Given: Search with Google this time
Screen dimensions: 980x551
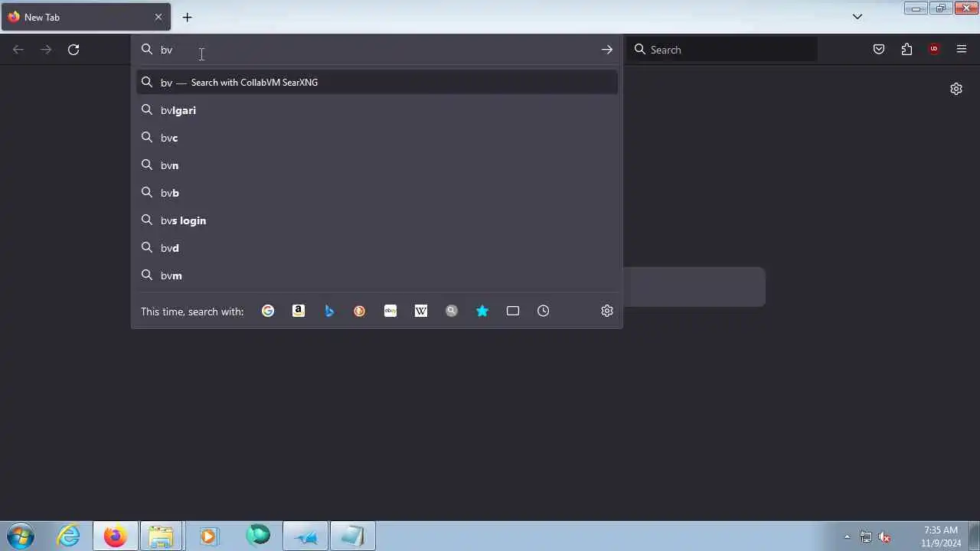Looking at the screenshot, I should click(x=268, y=311).
